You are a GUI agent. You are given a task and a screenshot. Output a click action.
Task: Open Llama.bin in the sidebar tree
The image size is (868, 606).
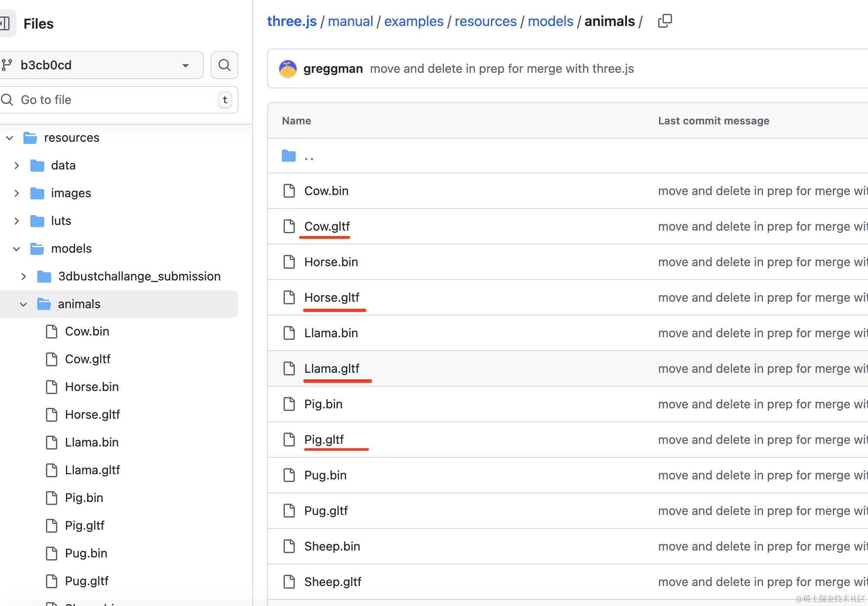(92, 442)
